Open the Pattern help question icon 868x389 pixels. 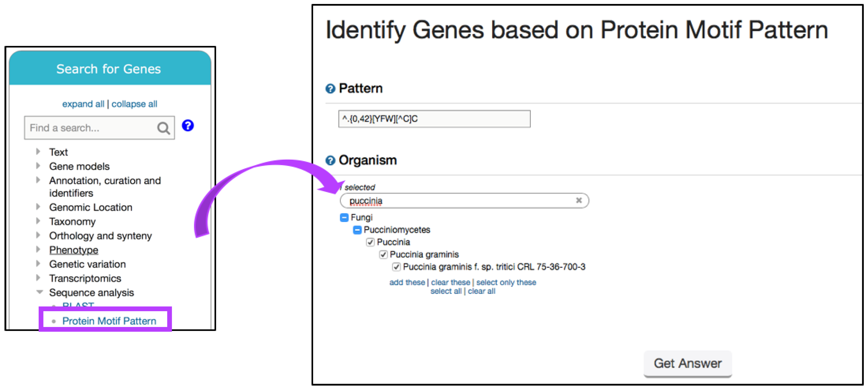[x=330, y=89]
